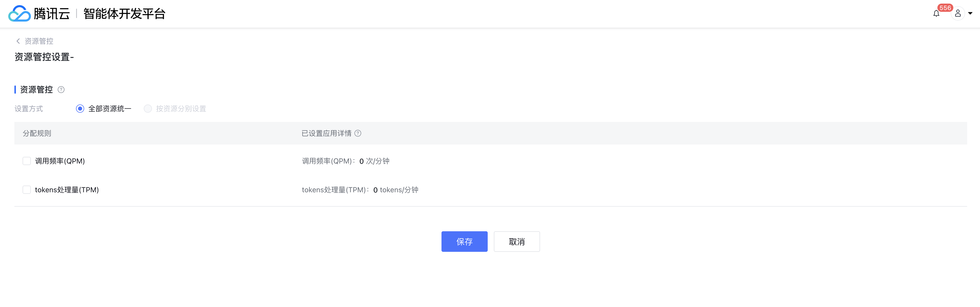Click the Tencent Cloud logo icon
Viewport: 980px width, 307px height.
pyautogui.click(x=20, y=14)
